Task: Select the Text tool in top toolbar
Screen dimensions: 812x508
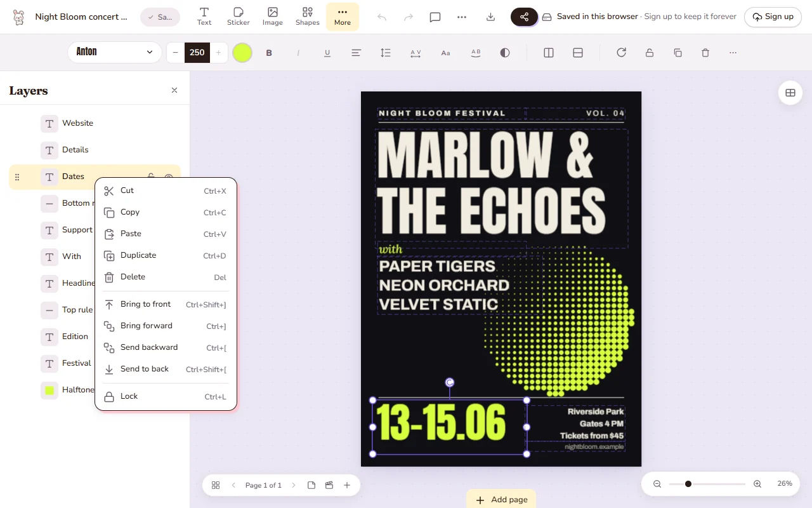Action: coord(204,17)
